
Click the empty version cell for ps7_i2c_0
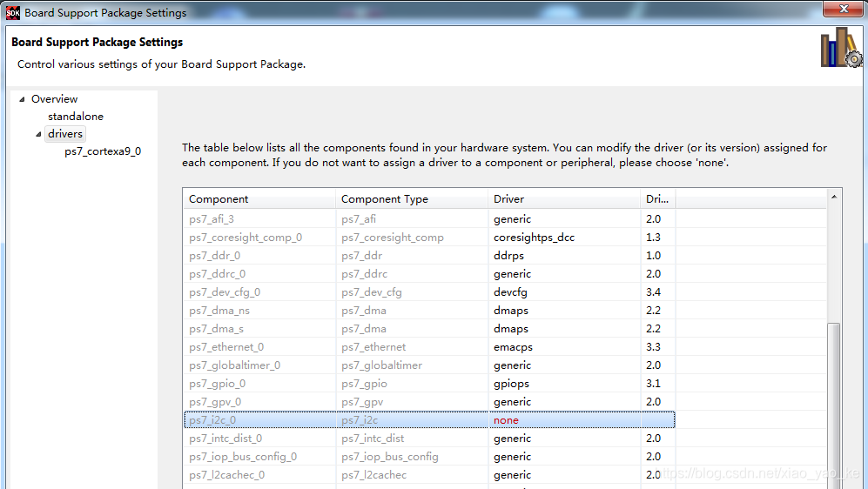(x=657, y=420)
